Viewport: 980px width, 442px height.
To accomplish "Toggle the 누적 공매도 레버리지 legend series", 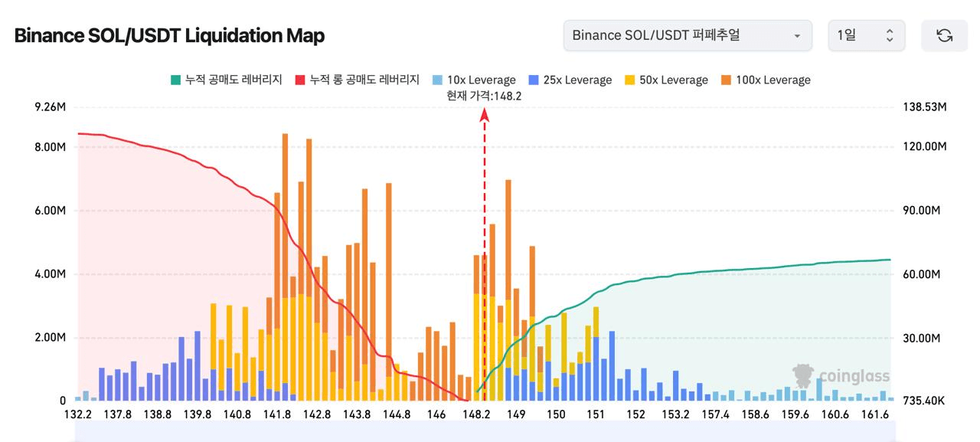I will tap(226, 80).
